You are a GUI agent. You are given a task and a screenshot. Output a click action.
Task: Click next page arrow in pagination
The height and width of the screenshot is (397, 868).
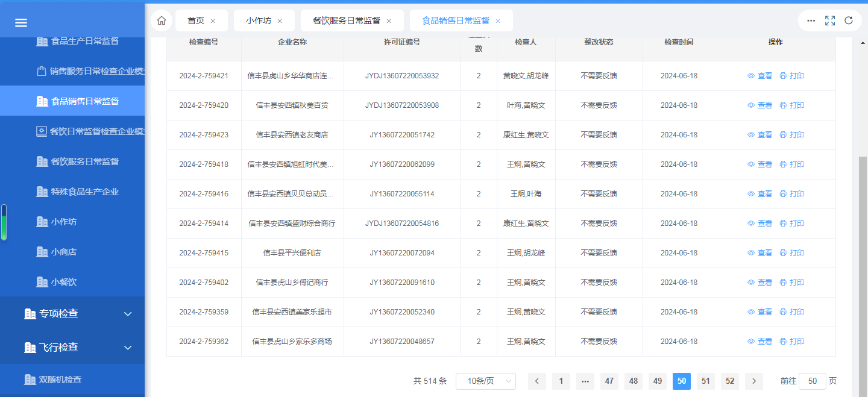tap(753, 381)
